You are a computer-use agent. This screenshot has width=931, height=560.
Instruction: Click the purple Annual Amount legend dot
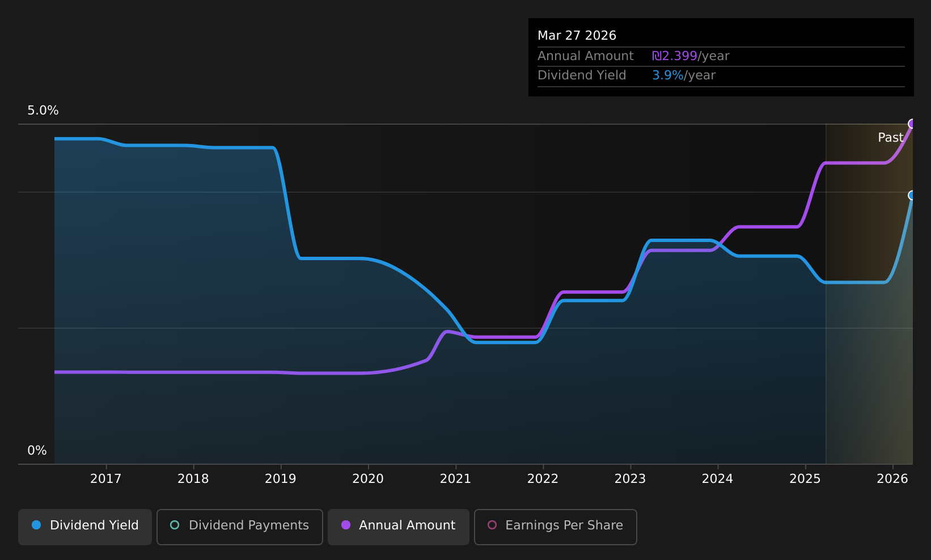coord(345,526)
